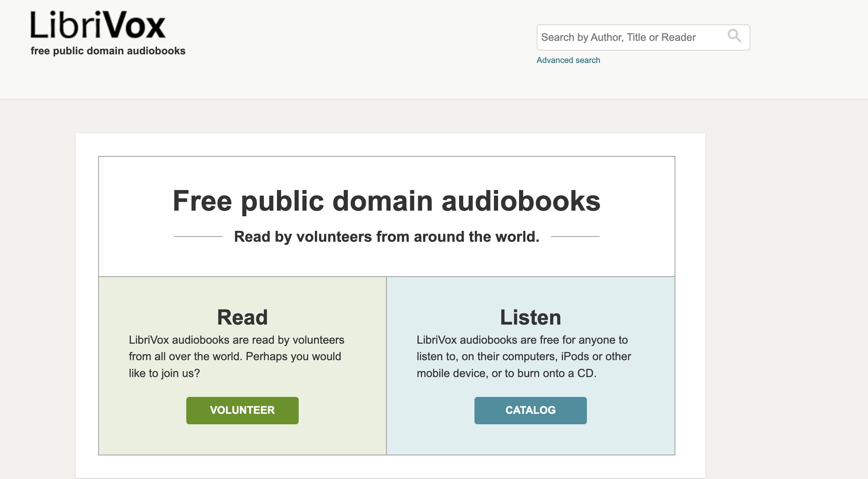
Task: Click the Listen section heading
Action: click(530, 317)
